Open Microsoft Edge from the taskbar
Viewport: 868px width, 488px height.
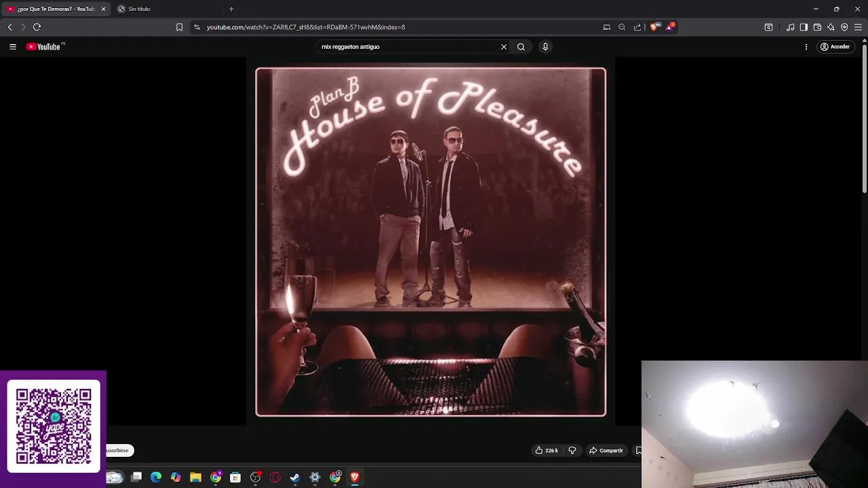(x=156, y=477)
